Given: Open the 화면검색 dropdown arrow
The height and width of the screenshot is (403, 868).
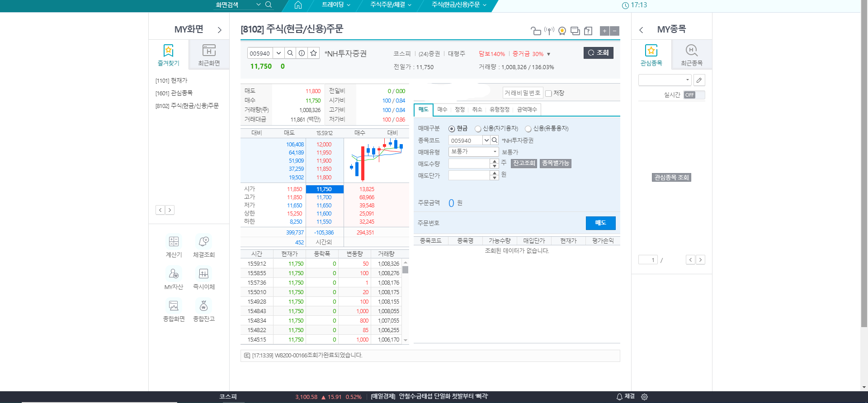Looking at the screenshot, I should point(259,5).
